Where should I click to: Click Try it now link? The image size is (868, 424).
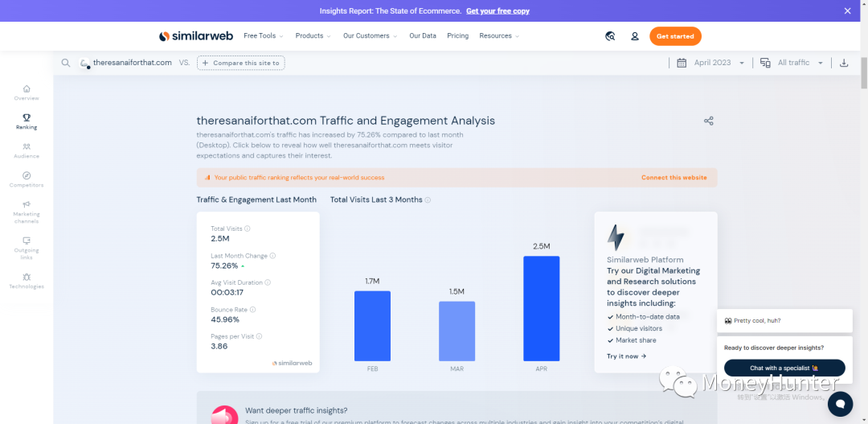[x=627, y=356]
